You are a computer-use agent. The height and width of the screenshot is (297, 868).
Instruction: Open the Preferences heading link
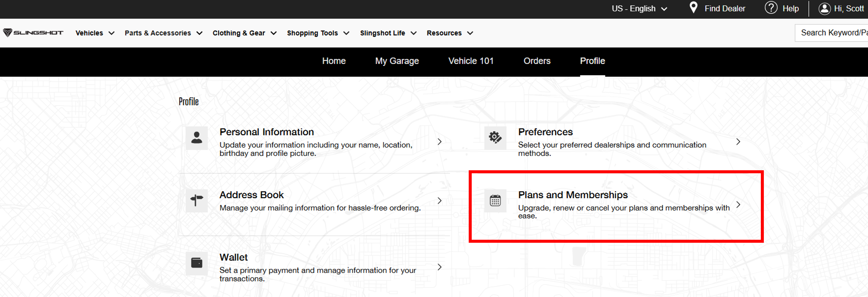coord(545,132)
